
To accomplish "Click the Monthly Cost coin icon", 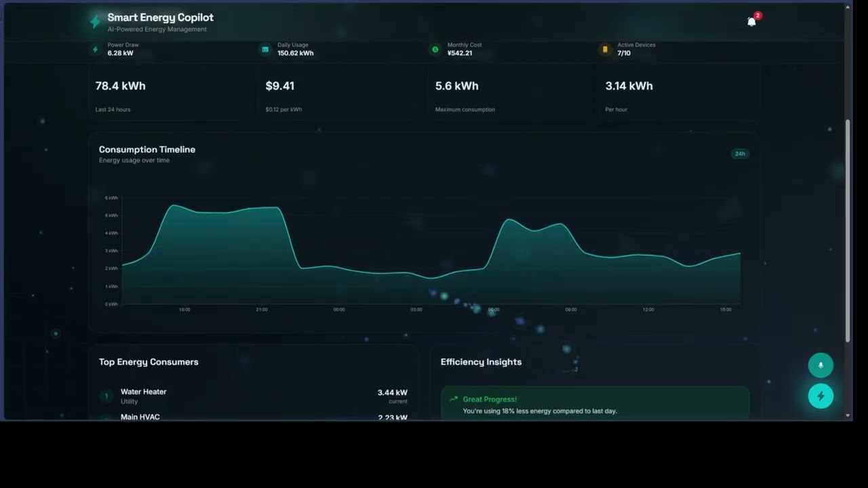I will point(435,49).
